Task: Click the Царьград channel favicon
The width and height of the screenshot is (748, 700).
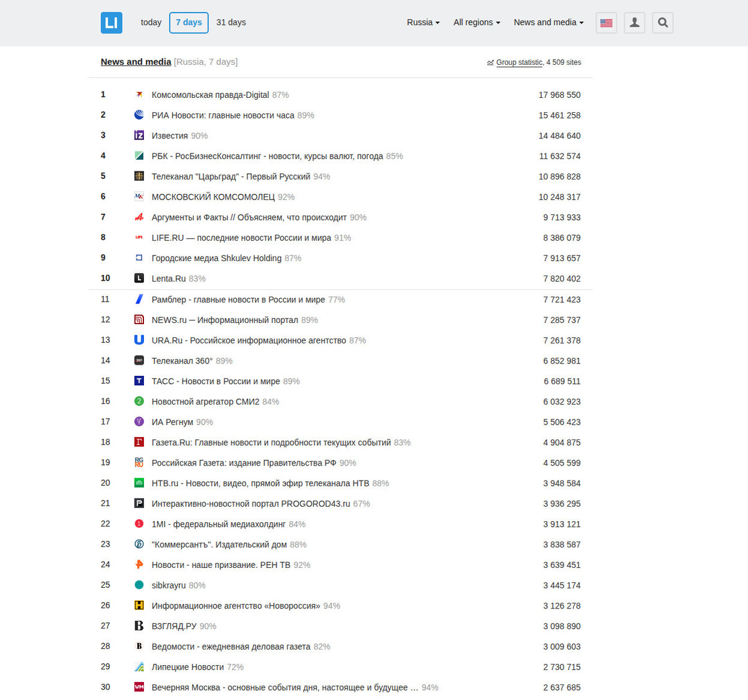Action: 139,176
